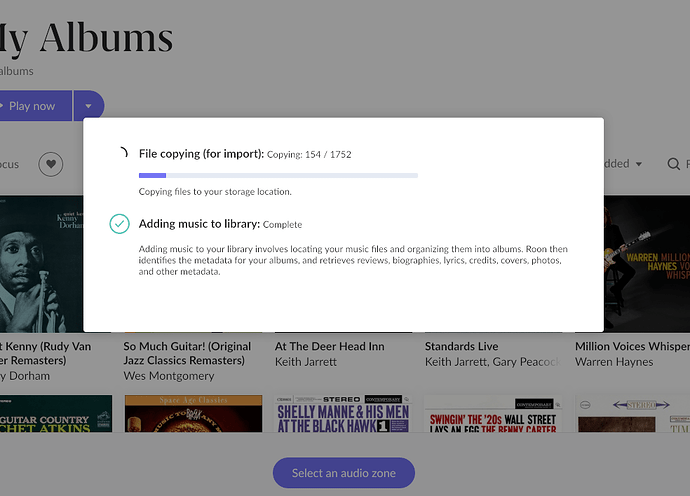This screenshot has width=690, height=496.
Task: Open the Swingin' the '20s album cover
Action: point(493,414)
